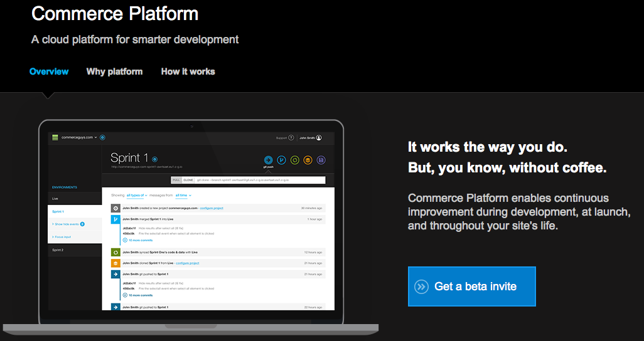Expand 10 more commits under the 21 hours ago push
The height and width of the screenshot is (341, 644).
137,295
